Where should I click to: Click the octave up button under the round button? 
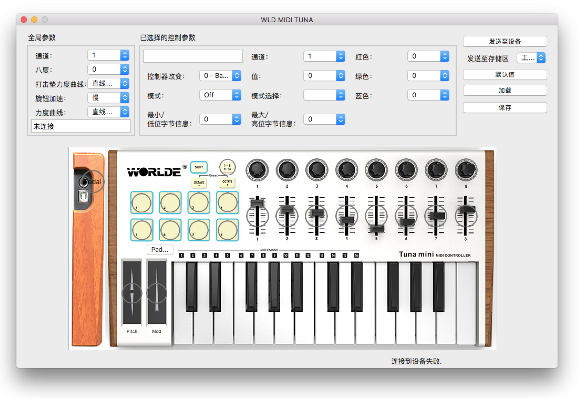tap(227, 182)
